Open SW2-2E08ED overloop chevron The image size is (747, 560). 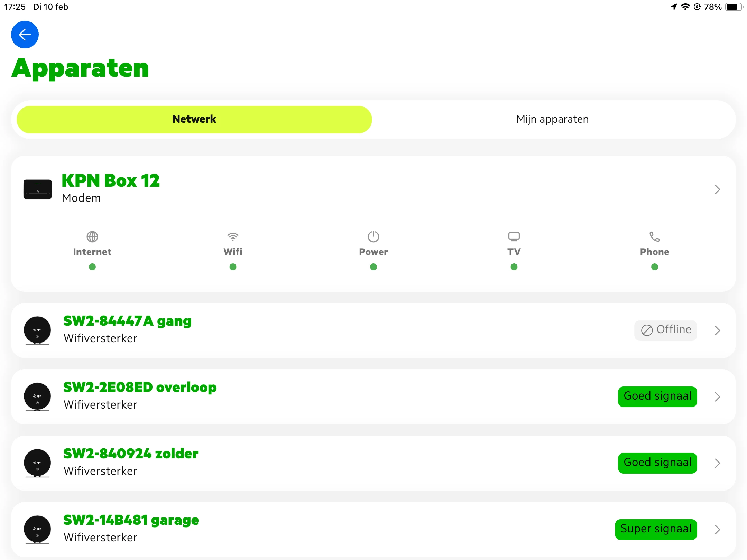tap(717, 397)
